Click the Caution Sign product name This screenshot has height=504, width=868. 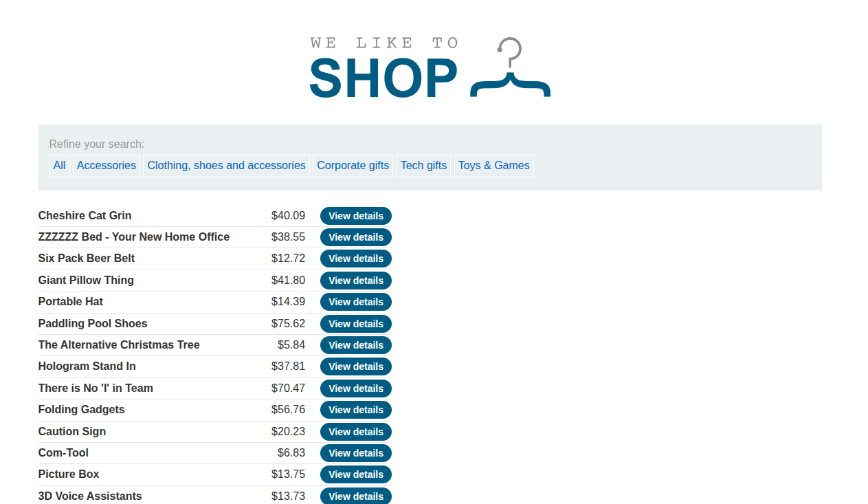coord(72,432)
